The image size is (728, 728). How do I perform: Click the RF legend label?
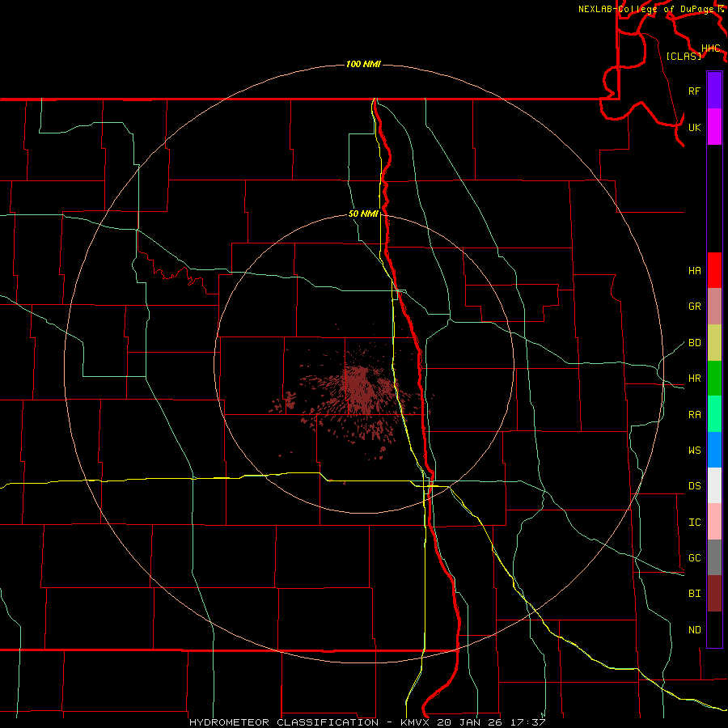coord(694,91)
